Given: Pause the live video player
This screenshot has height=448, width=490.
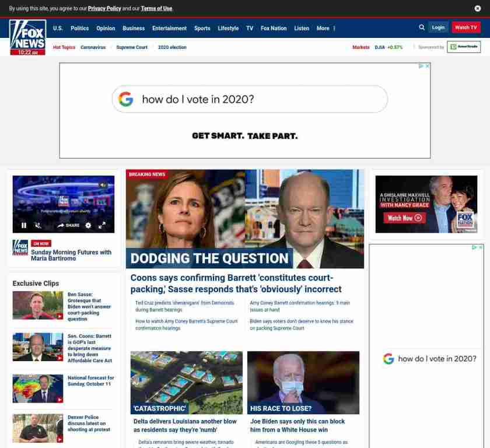Looking at the screenshot, I should (24, 225).
